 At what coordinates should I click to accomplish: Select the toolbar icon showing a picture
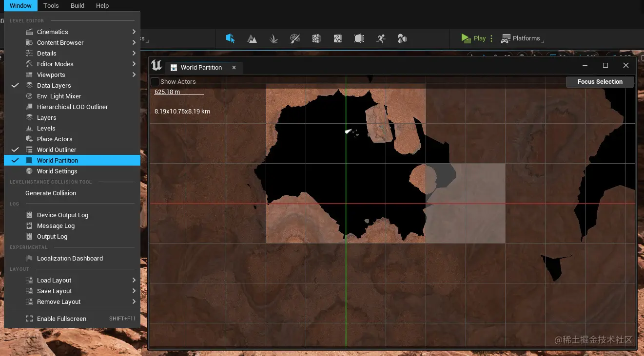click(x=338, y=38)
